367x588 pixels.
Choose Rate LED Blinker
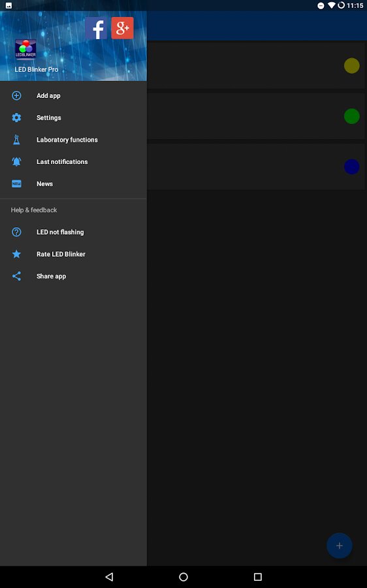tap(74, 254)
